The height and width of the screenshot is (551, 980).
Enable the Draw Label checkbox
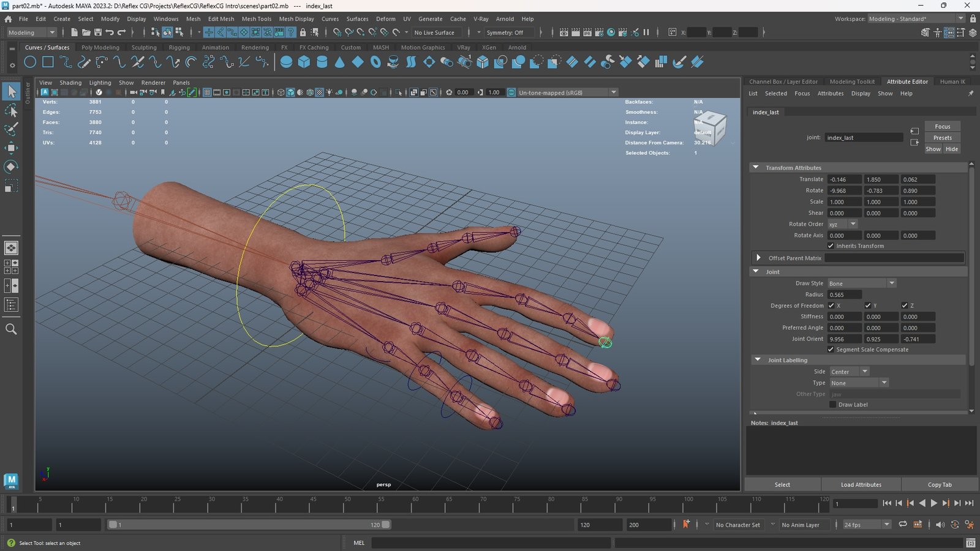coord(832,405)
